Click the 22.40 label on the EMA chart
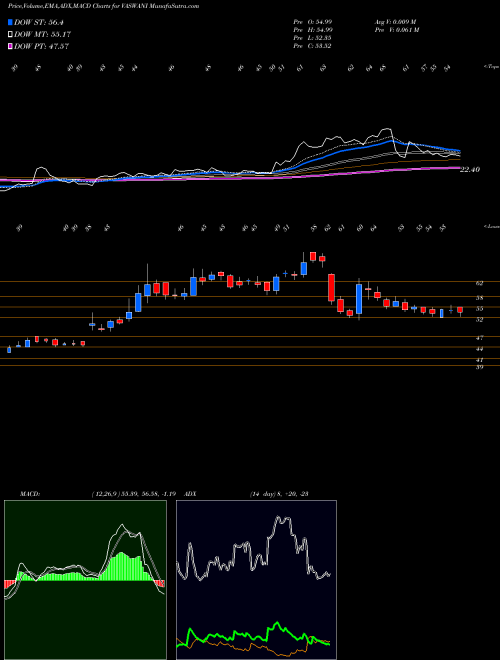500x660 pixels. point(470,170)
